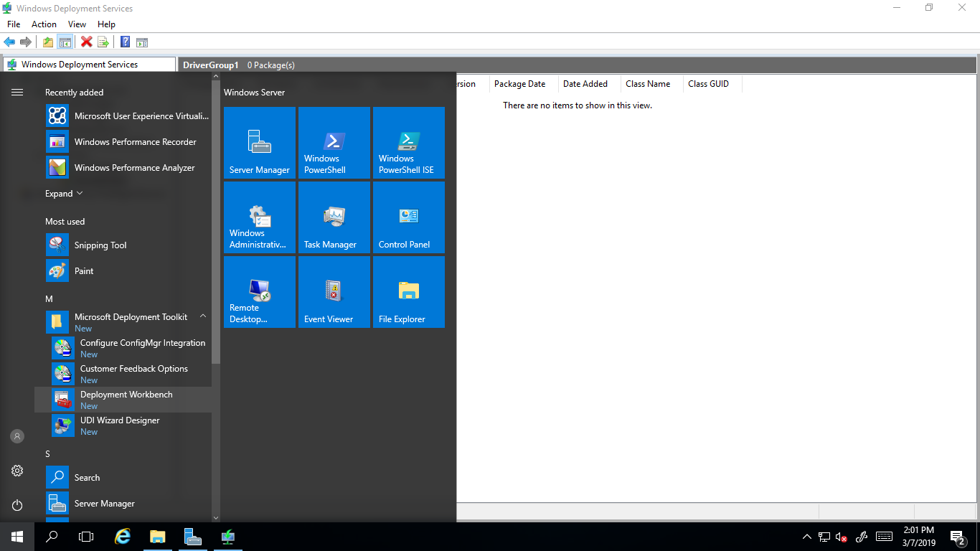Show hidden system tray icons

[x=807, y=537]
